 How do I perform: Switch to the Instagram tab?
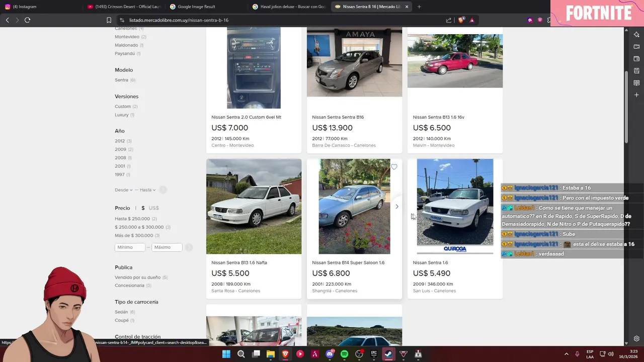coord(40,7)
